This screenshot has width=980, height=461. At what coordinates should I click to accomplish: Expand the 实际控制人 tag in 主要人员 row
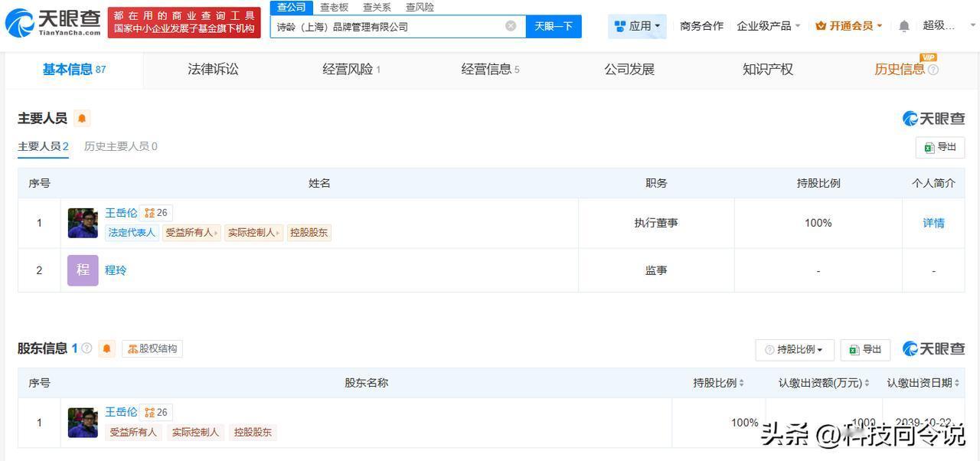coord(253,233)
